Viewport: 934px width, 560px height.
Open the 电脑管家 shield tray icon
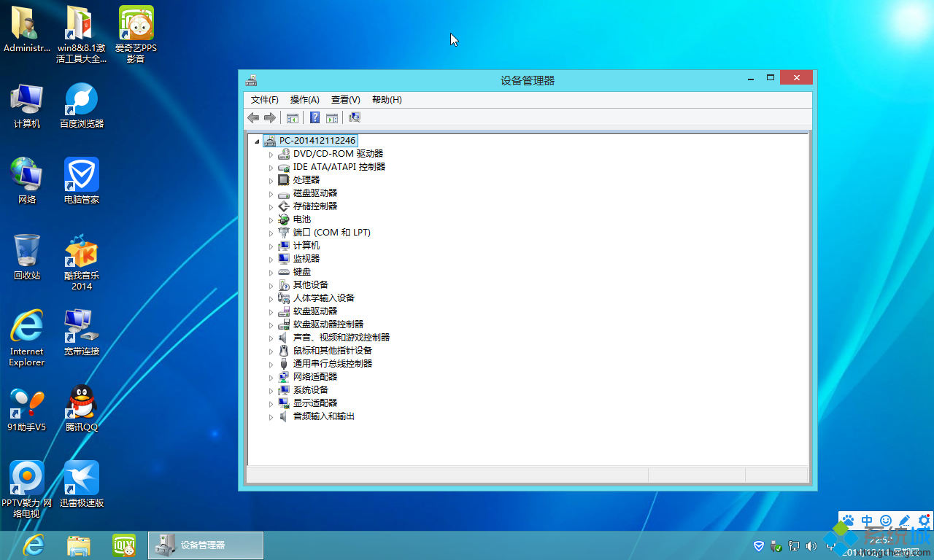(x=759, y=545)
